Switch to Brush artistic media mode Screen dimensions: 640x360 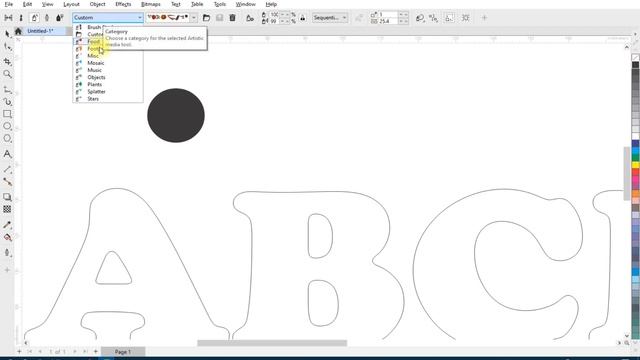point(21,18)
